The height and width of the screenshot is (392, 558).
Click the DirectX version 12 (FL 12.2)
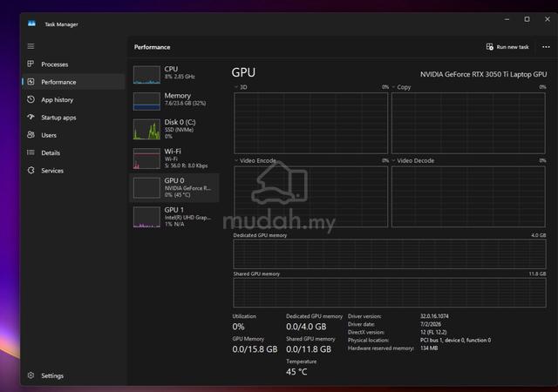(433, 332)
